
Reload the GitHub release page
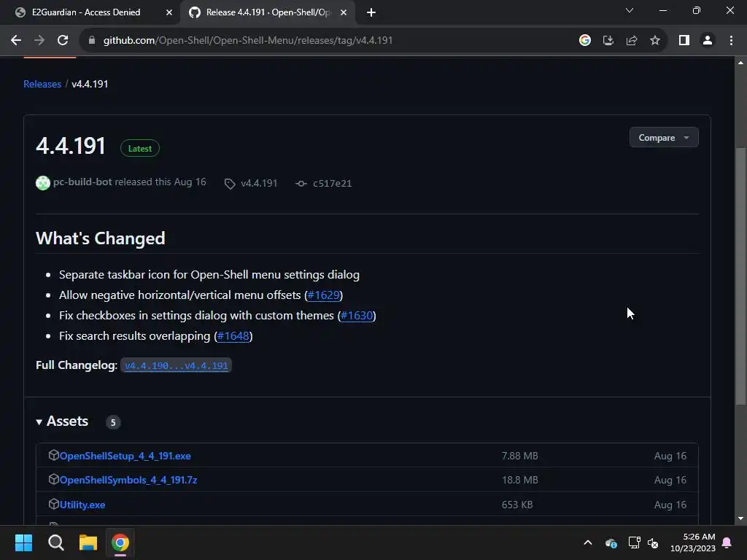(63, 41)
